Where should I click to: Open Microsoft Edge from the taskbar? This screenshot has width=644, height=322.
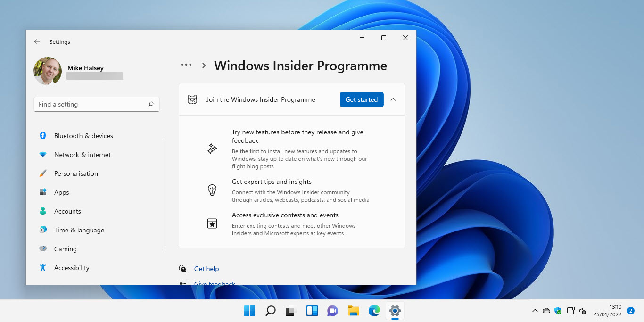[374, 311]
